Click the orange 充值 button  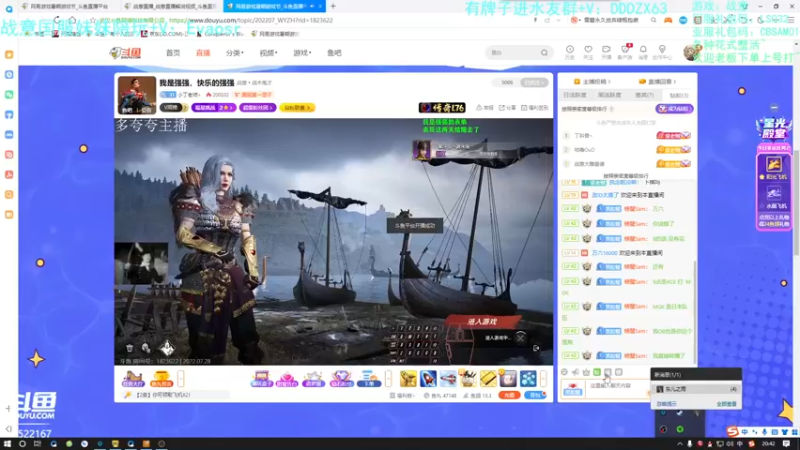pos(509,395)
